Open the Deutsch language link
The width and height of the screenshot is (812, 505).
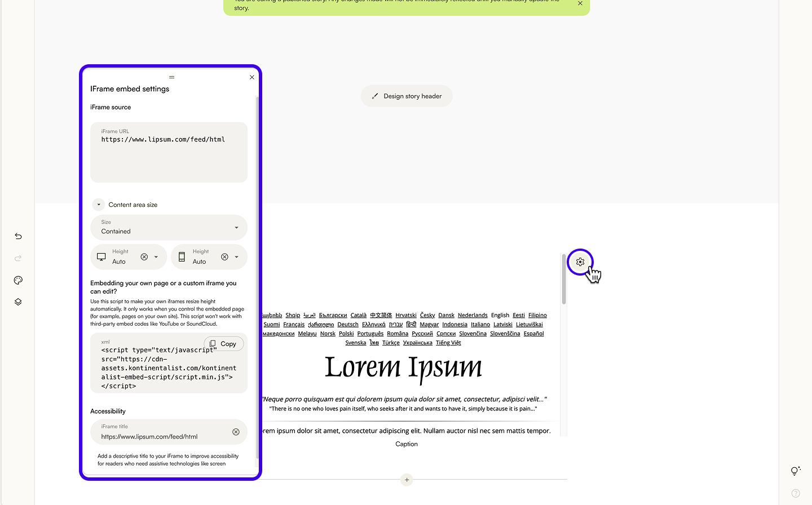click(348, 325)
